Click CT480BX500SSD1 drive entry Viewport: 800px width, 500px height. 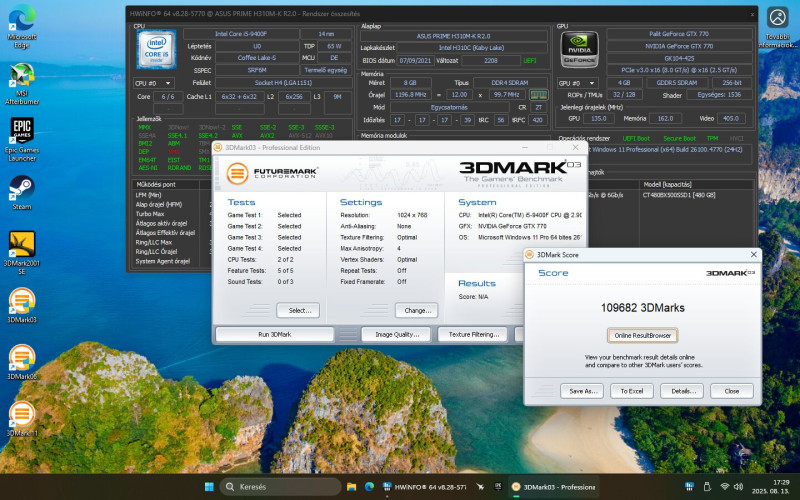pos(679,195)
